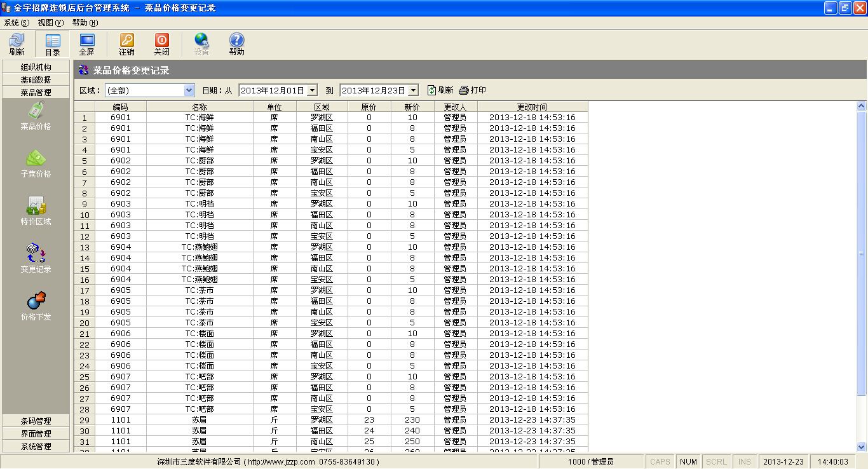Click the 注销 logout key icon

(x=126, y=44)
